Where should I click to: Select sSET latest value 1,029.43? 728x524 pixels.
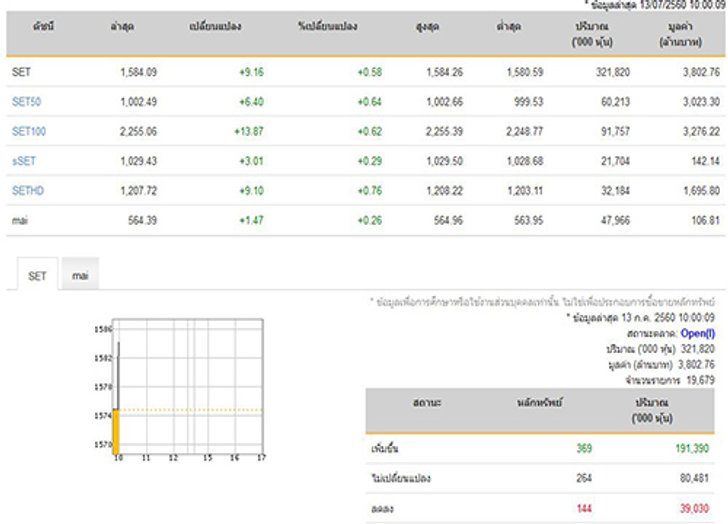click(138, 161)
